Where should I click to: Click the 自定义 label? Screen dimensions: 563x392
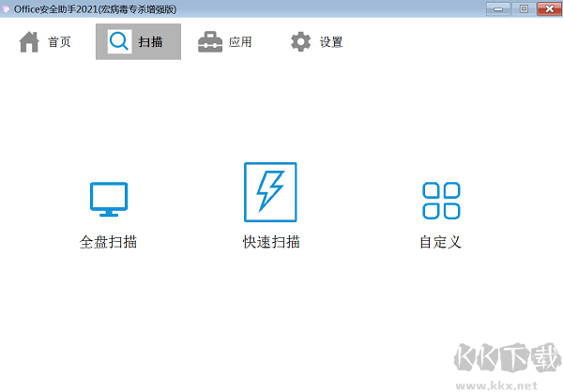point(440,242)
